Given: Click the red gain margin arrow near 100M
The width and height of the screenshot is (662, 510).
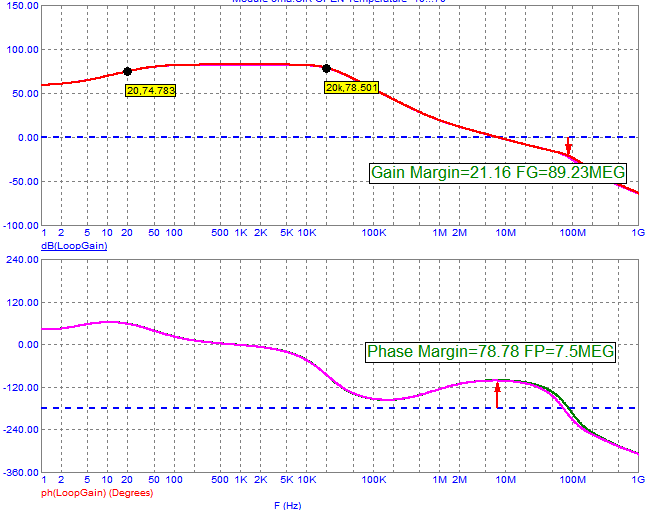Looking at the screenshot, I should (568, 146).
